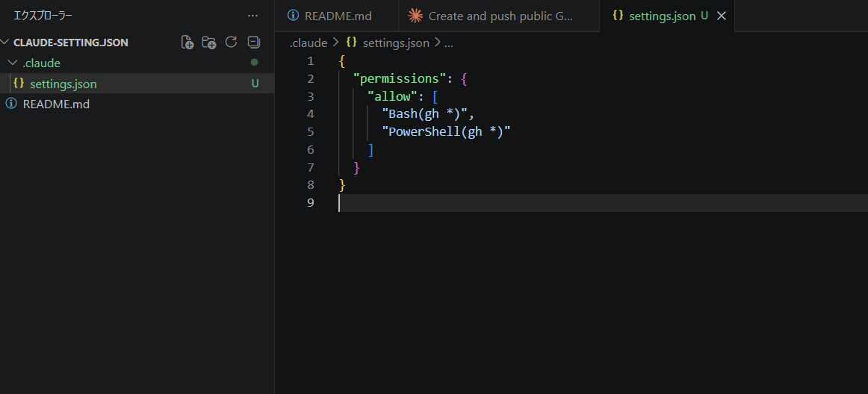Click the Claude starburst icon on the tab
Viewport: 868px width, 394px height.
[415, 16]
